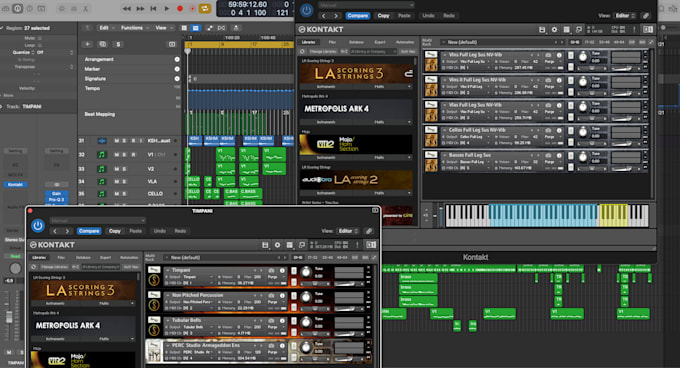Open preset name dropdown in TIMPANI window
Screen dimensions: 680x368
[98, 220]
